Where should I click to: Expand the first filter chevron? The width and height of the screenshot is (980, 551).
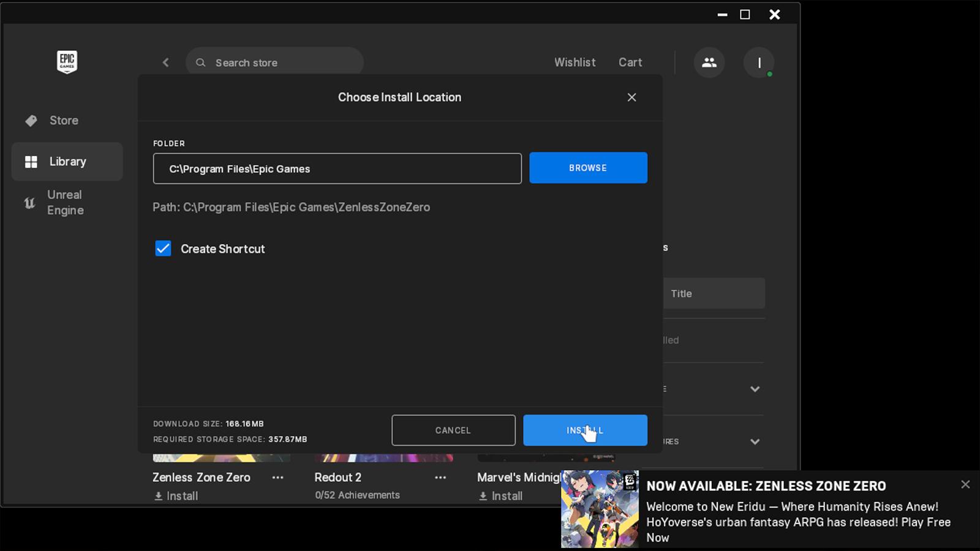coord(755,389)
